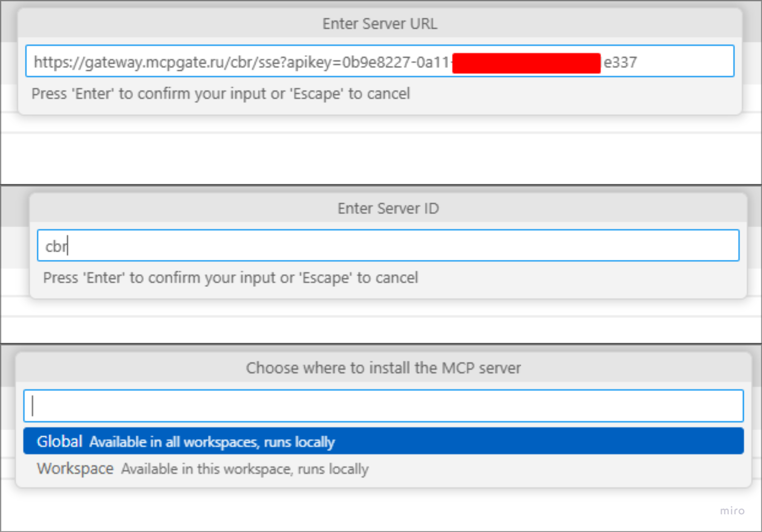The height and width of the screenshot is (532, 762).
Task: Focus the Server ID field containing cbr
Action: coord(388,246)
